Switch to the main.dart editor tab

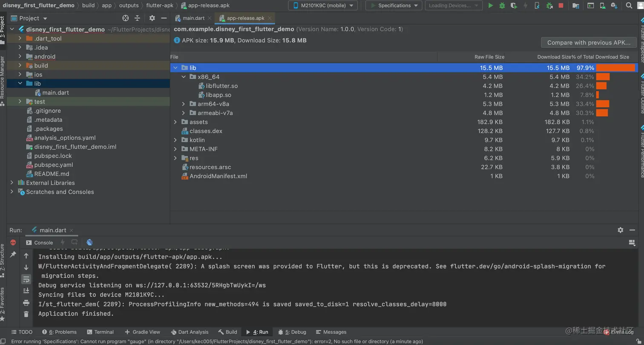193,18
